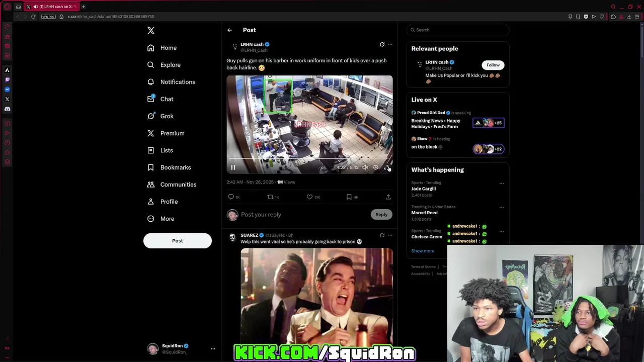Pause the video in the post
Screen dimensions: 644x362
pos(233,167)
